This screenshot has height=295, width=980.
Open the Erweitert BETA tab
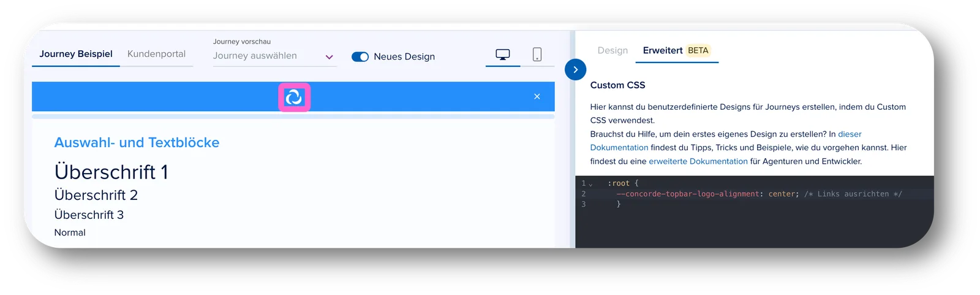pos(676,50)
